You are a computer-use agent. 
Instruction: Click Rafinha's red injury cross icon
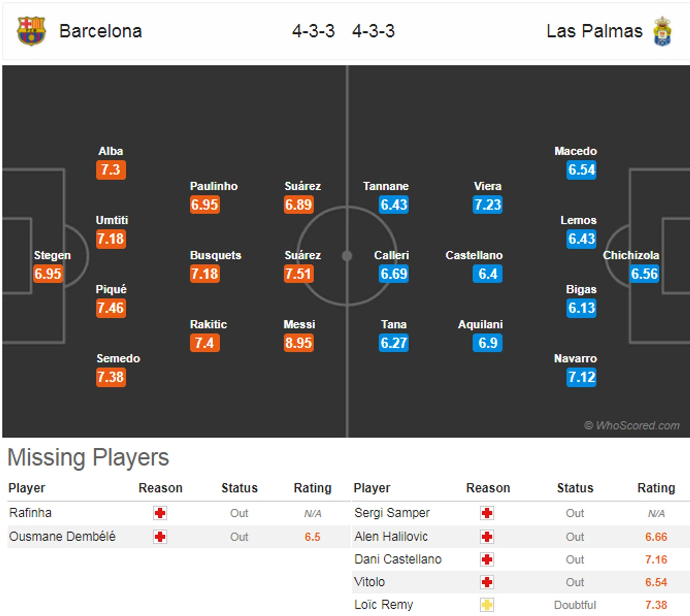click(160, 513)
